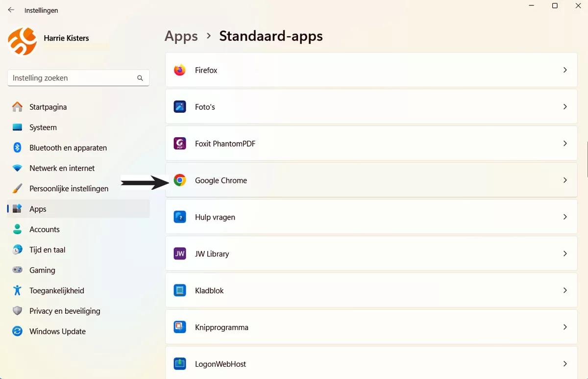The height and width of the screenshot is (379, 588).
Task: Go to Toegankelijkheid settings
Action: pyautogui.click(x=57, y=291)
